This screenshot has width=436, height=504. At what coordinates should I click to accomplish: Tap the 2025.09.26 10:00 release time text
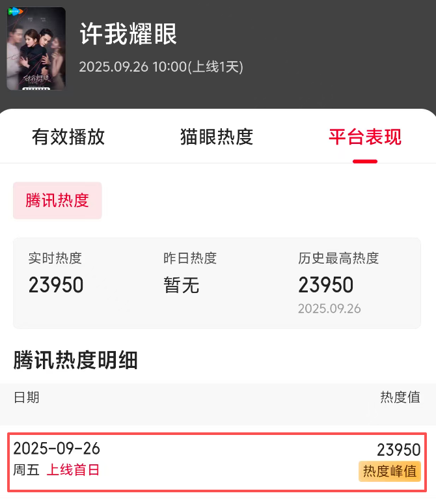(x=161, y=67)
